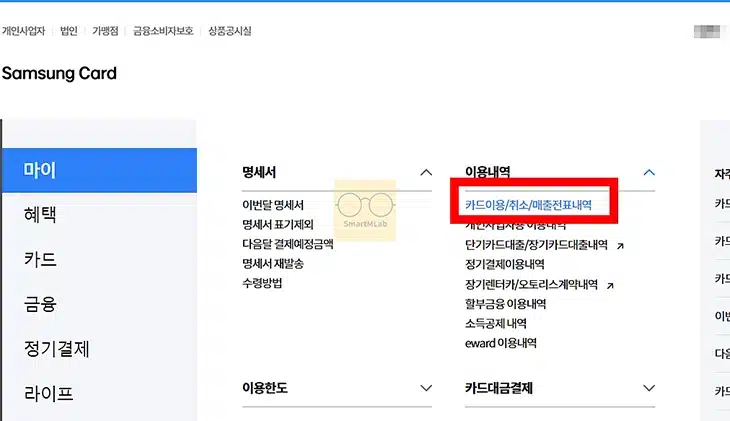Viewport: 730px width, 421px height.
Task: Click the 명세서 section heading
Action: tap(259, 172)
